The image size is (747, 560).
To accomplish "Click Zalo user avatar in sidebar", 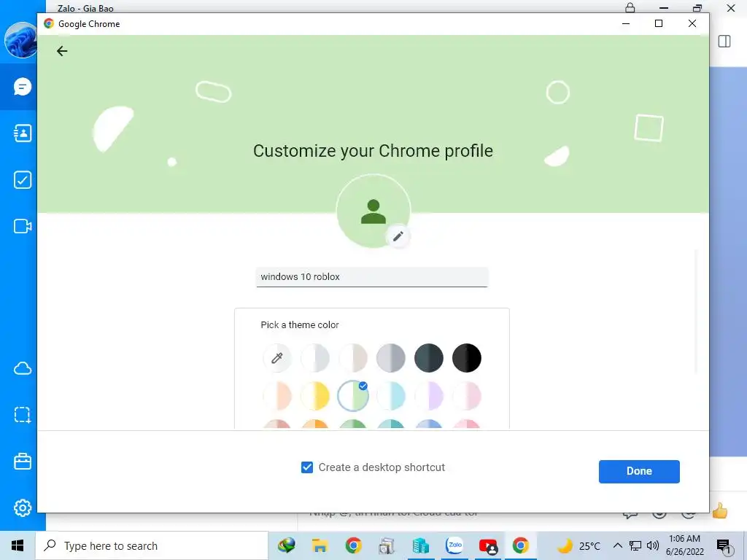I will click(20, 40).
